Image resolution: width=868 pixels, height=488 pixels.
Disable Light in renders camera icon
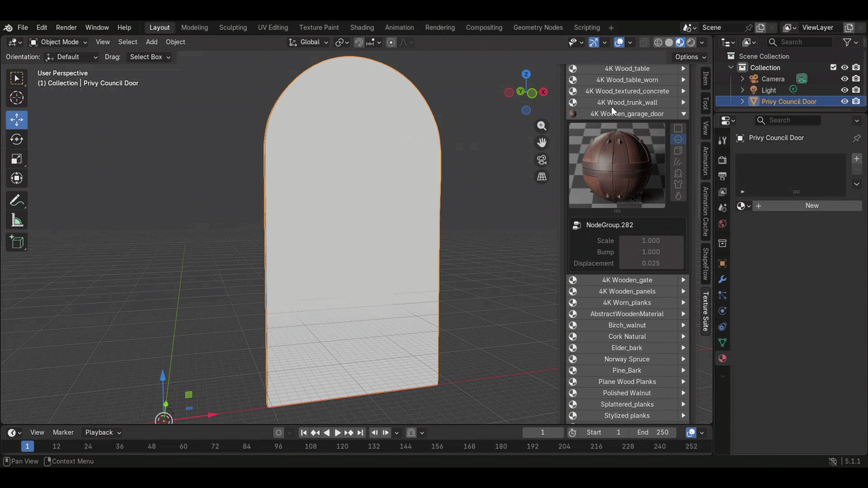click(856, 90)
